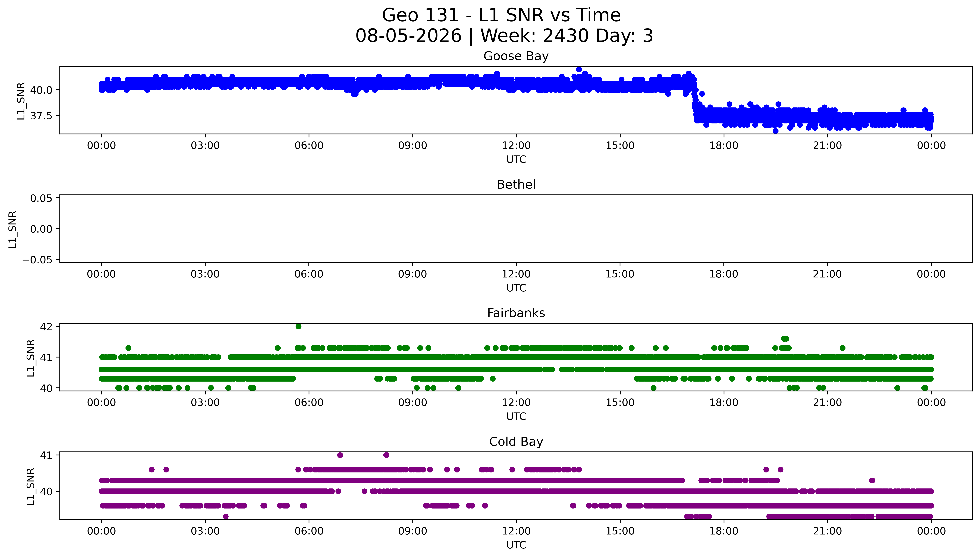Click the 06:00 tick label under Fairbanks plot
The height and width of the screenshot is (558, 980).
pos(309,402)
